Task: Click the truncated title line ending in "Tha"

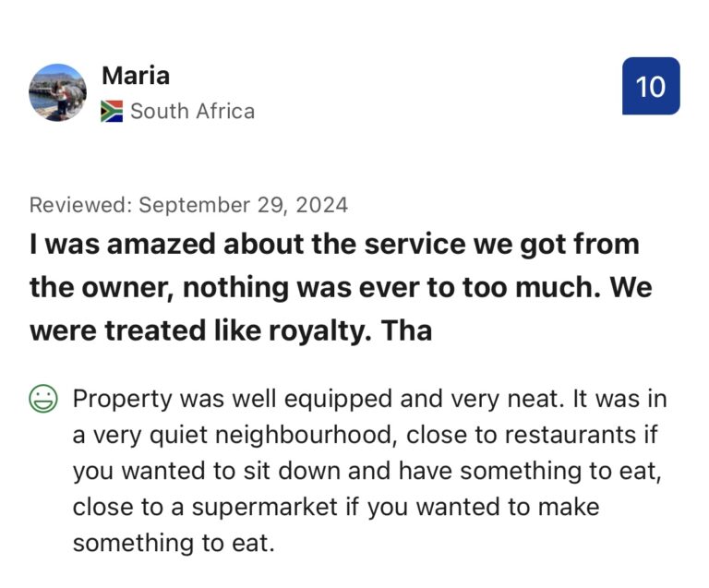Action: pyautogui.click(x=231, y=330)
